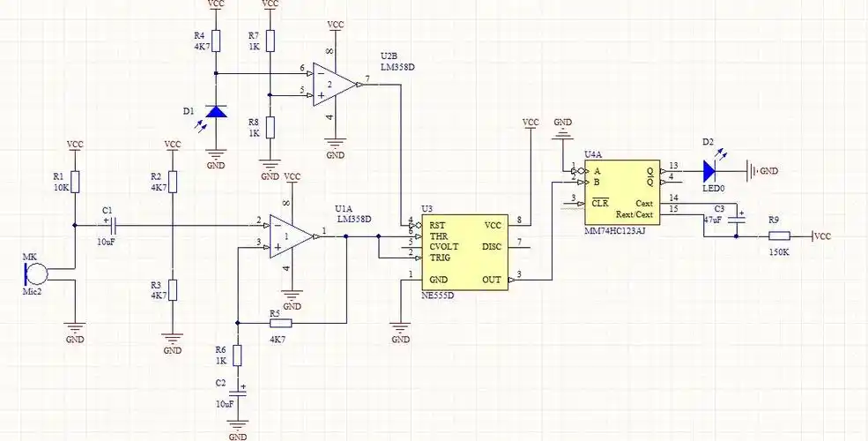Click the Rext/Cext pin label
Viewport: 868px width, 441px height.
click(634, 214)
